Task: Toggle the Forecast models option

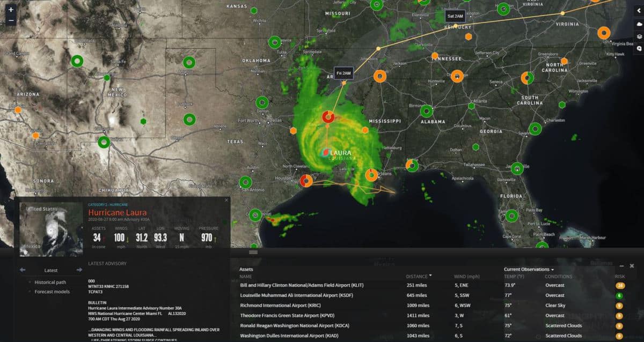Action: (x=52, y=292)
